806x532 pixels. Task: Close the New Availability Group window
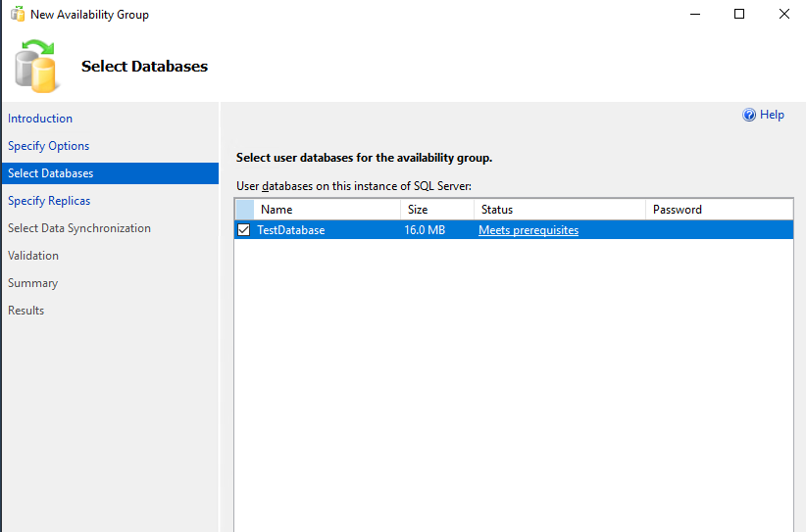tap(783, 14)
